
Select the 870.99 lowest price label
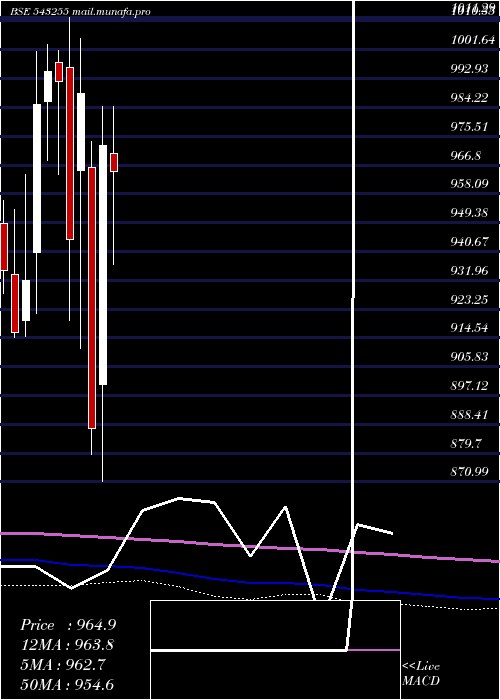click(x=469, y=471)
